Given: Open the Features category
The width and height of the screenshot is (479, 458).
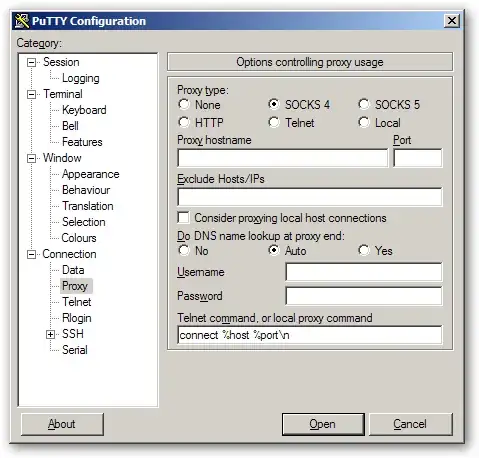Looking at the screenshot, I should (82, 142).
